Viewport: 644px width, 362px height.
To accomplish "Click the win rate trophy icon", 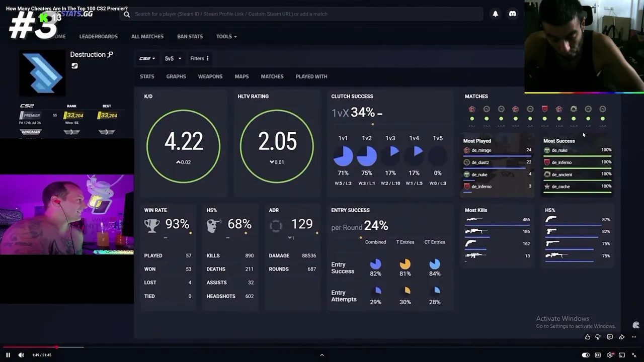I will (152, 225).
